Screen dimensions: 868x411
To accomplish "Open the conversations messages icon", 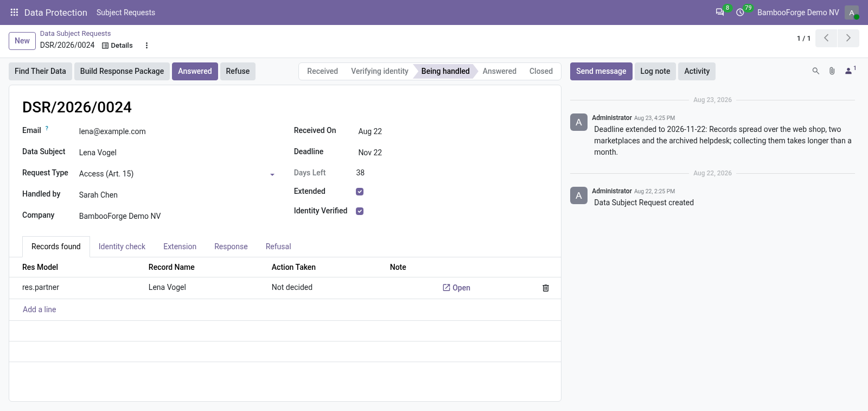I will pos(720,12).
